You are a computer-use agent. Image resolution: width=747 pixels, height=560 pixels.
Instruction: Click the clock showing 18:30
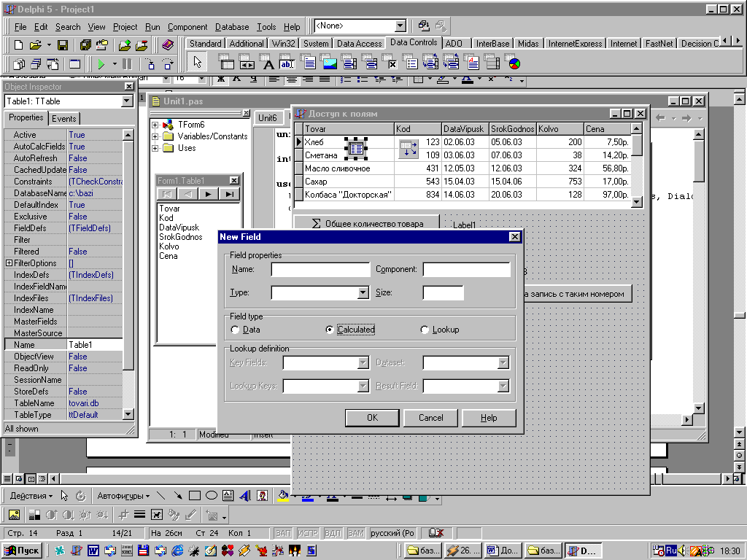tap(729, 551)
